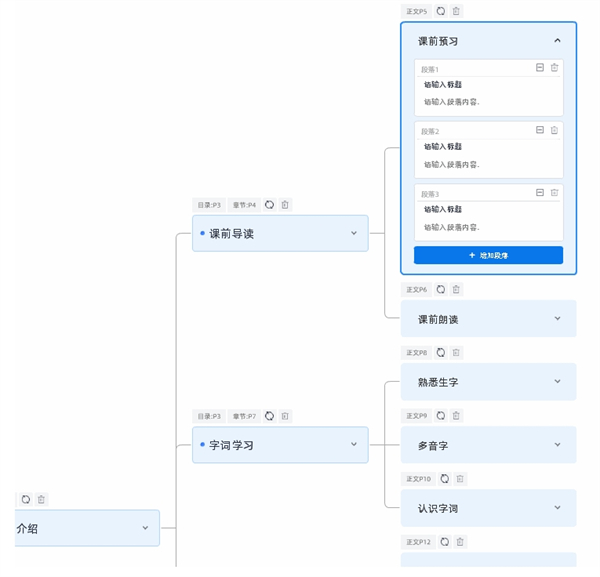Regenerate the 章节:P4 node via refresh icon

point(269,205)
